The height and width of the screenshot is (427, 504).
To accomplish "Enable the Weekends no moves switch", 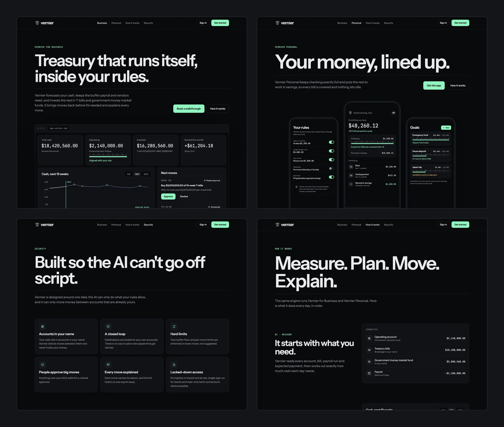I will coord(331,169).
